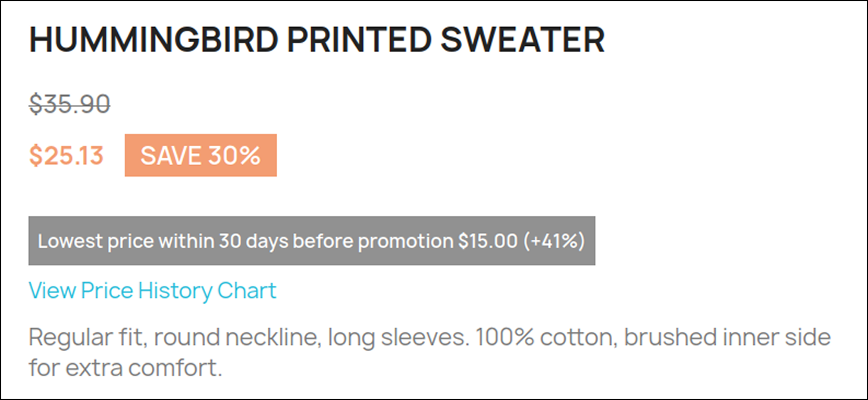868x400 pixels.
Task: Select the crossed-out $35.90 regular price
Action: pyautogui.click(x=69, y=104)
